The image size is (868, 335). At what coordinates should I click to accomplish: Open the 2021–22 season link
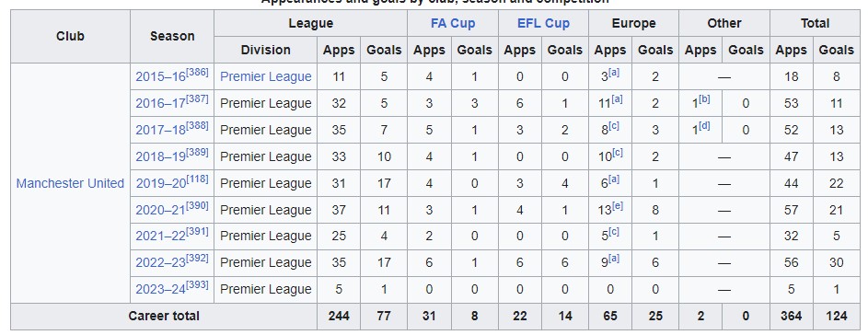pos(160,237)
